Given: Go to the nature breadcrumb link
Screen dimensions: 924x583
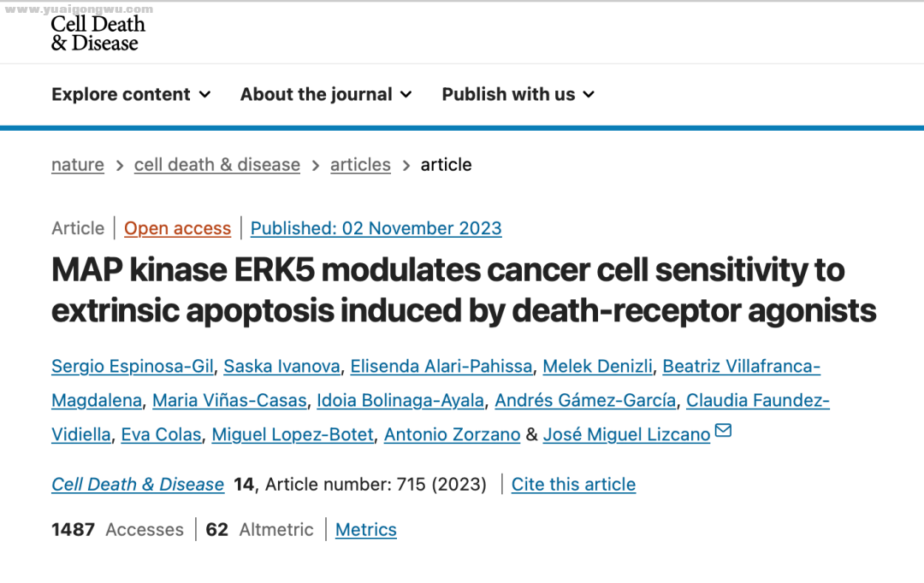Looking at the screenshot, I should (x=78, y=165).
